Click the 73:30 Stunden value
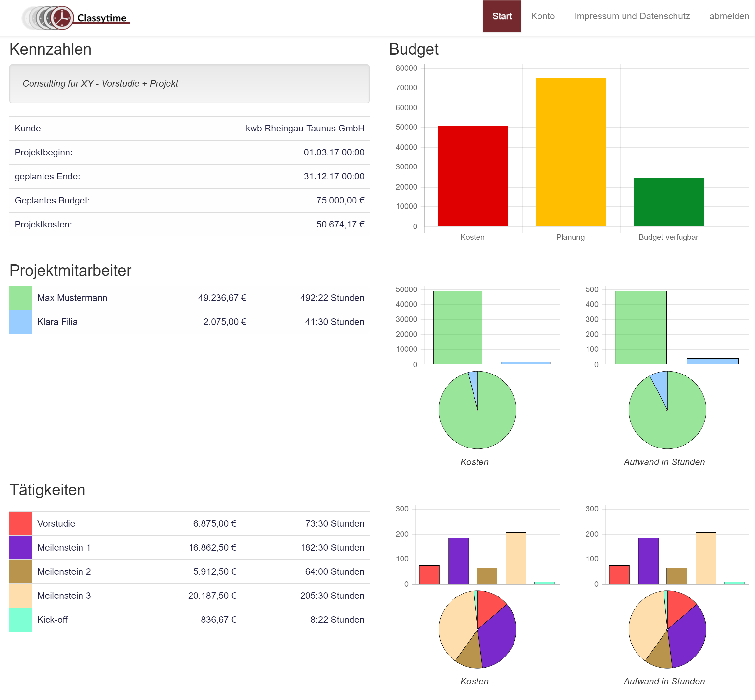Screen dimensions: 755x700 (335, 523)
